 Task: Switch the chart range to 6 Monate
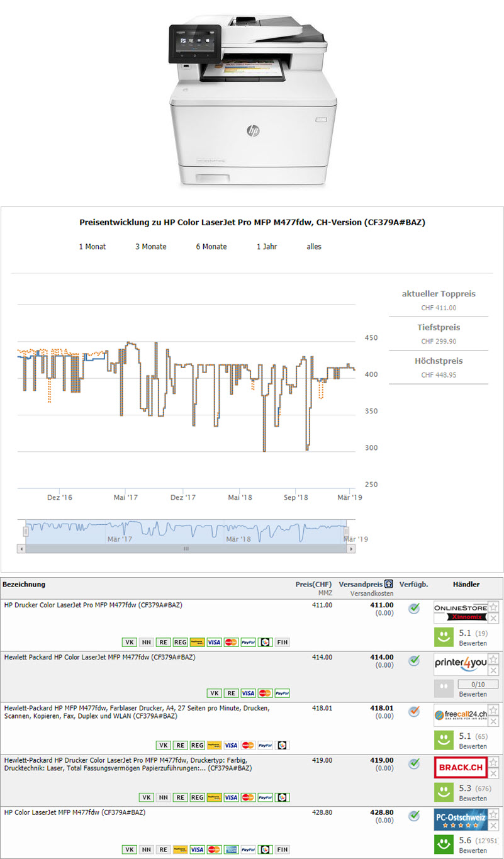point(211,247)
